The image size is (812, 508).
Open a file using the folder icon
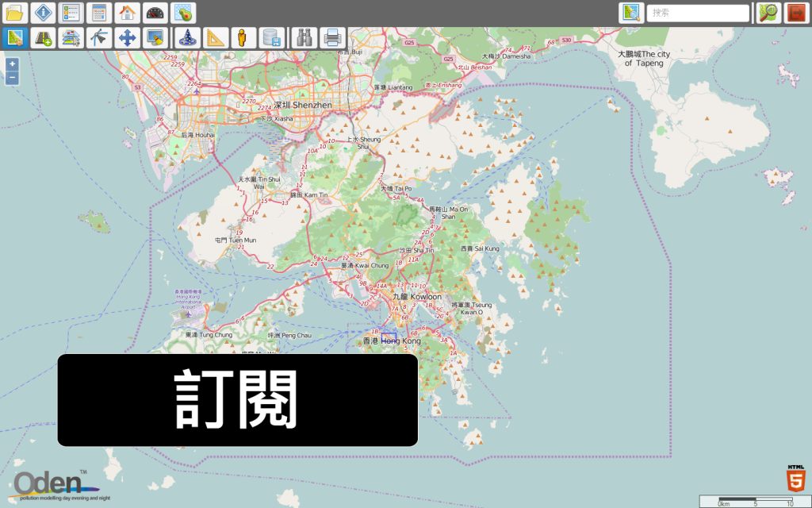point(15,13)
